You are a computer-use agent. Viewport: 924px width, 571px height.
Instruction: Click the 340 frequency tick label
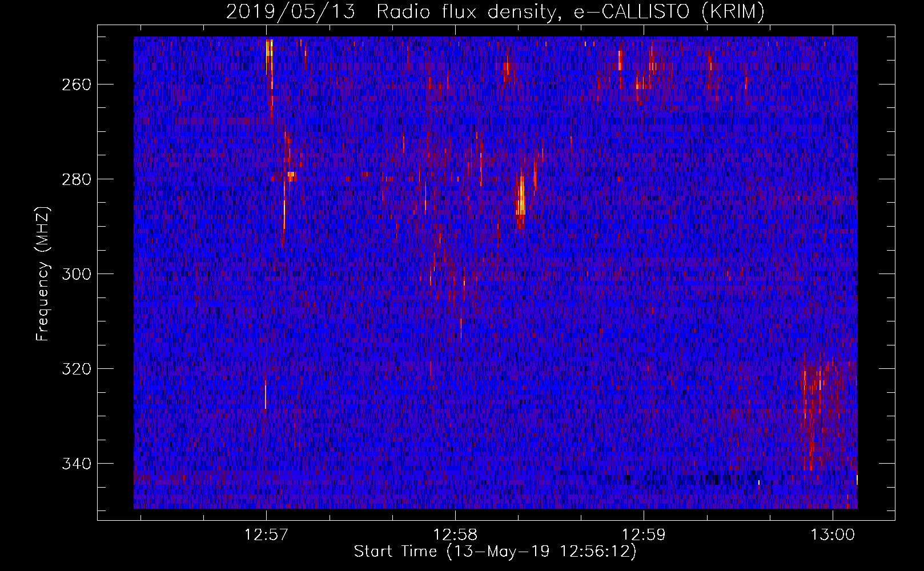click(x=77, y=464)
